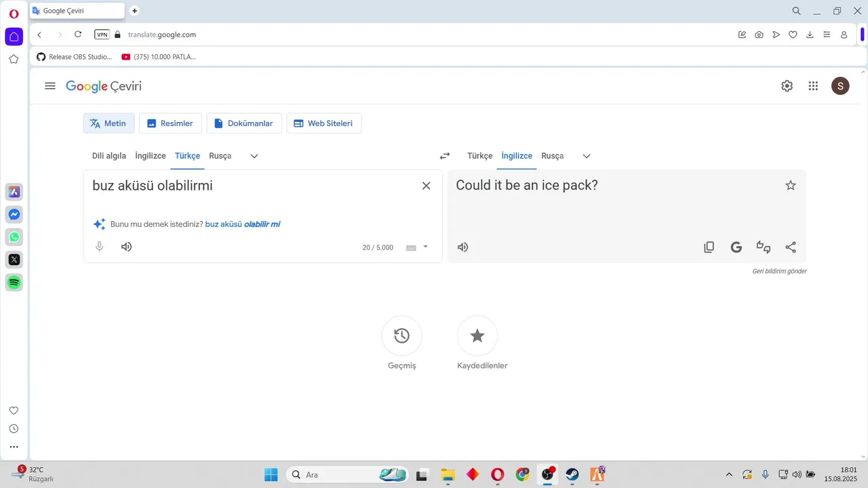Open the YouTube 10.000 PATLA bookmark
Screen dimensions: 868x488
click(x=159, y=57)
